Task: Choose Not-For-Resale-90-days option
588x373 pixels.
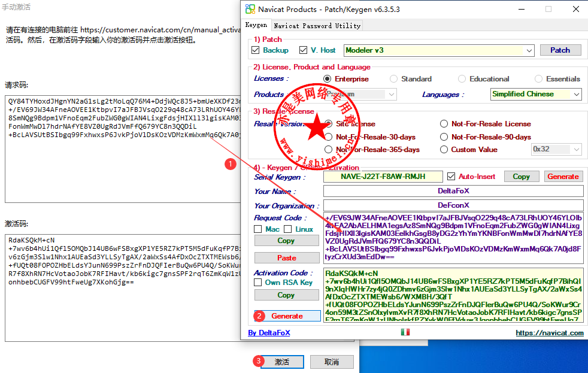Action: [x=444, y=137]
